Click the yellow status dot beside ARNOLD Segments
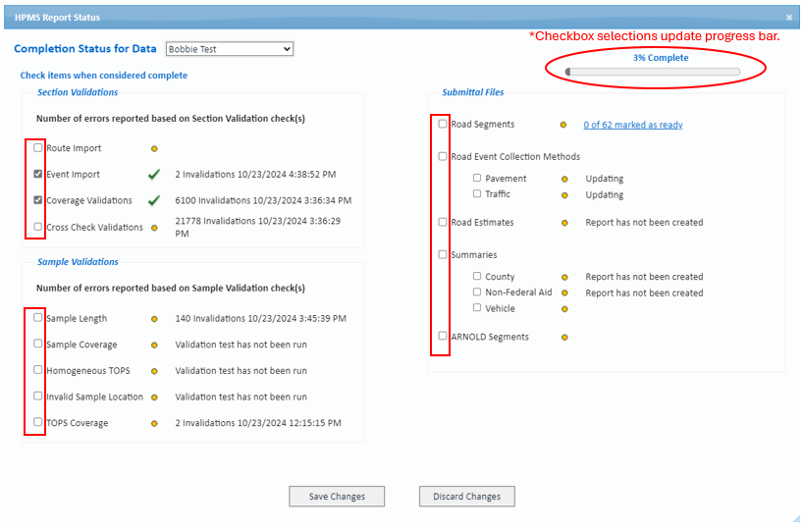The height and width of the screenshot is (532, 803). 564,338
